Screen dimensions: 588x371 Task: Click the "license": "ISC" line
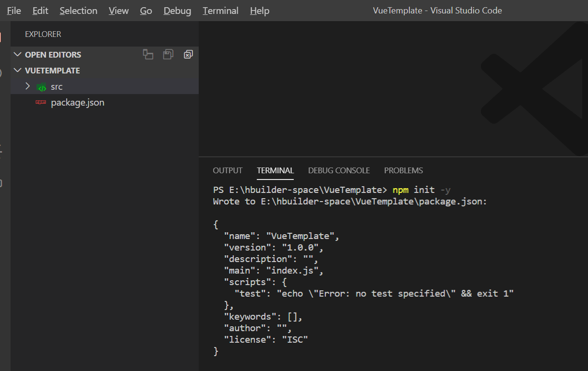265,340
